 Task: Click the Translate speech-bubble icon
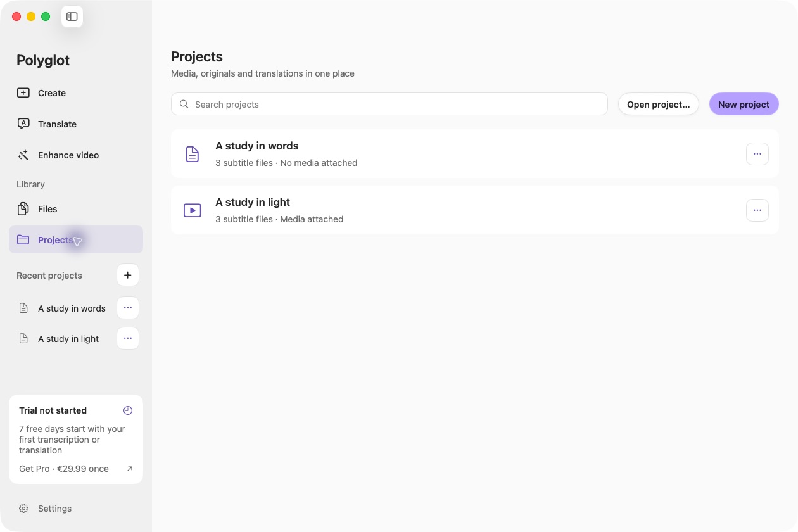23,124
